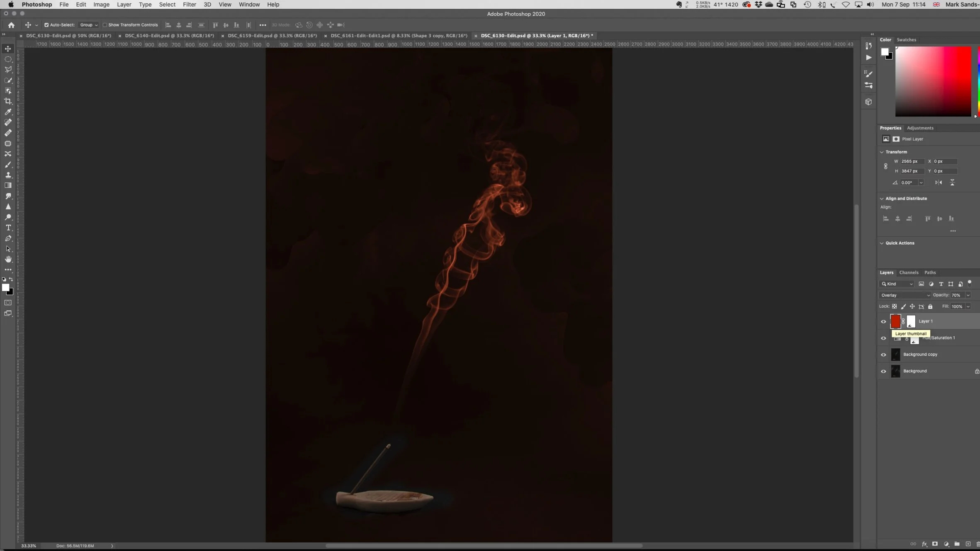Switch to the Channels tab
Viewport: 980px width, 551px height.
[909, 272]
